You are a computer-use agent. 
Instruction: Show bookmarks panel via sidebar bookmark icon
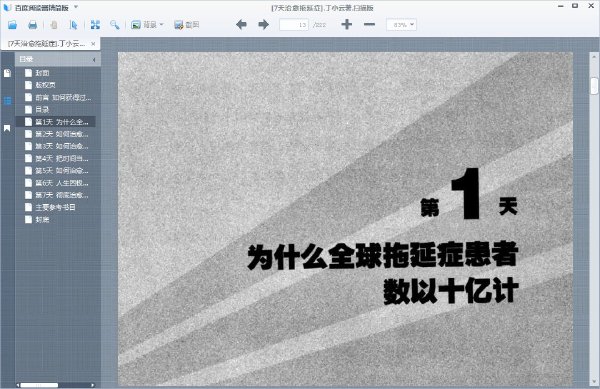click(x=7, y=129)
